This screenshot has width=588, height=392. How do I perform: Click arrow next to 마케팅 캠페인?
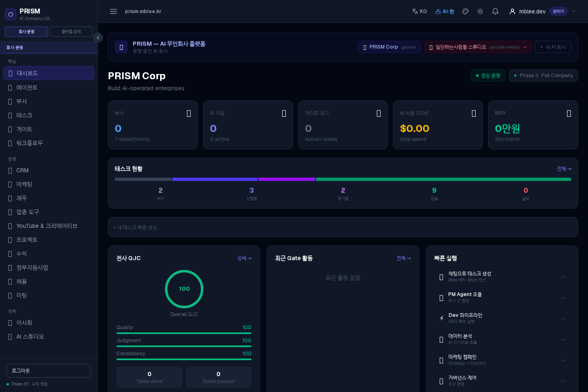click(x=563, y=360)
